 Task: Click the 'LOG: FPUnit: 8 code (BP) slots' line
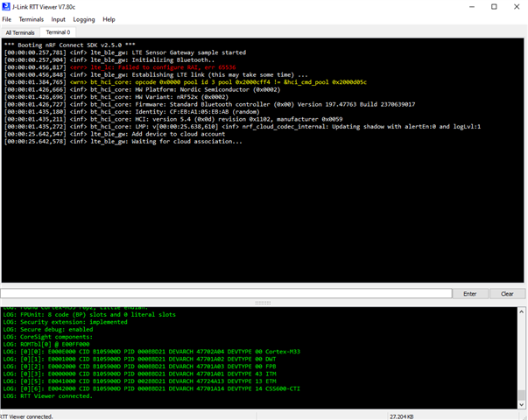point(89,315)
